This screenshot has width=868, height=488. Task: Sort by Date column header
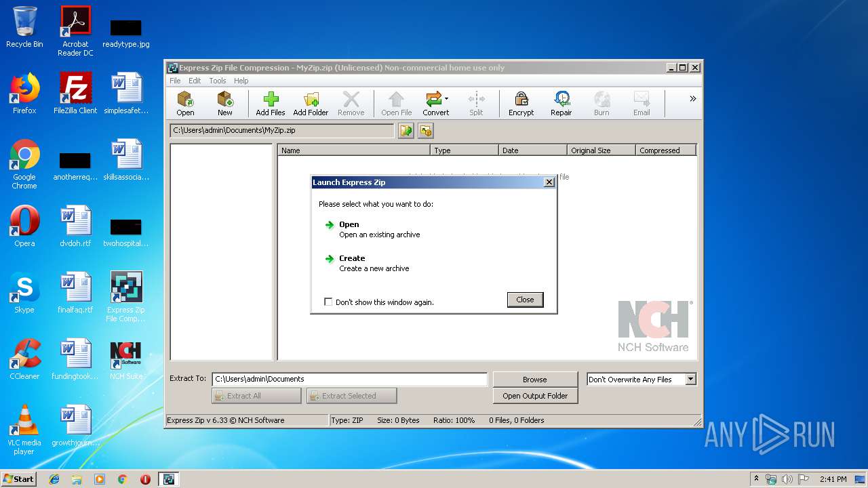pos(533,150)
